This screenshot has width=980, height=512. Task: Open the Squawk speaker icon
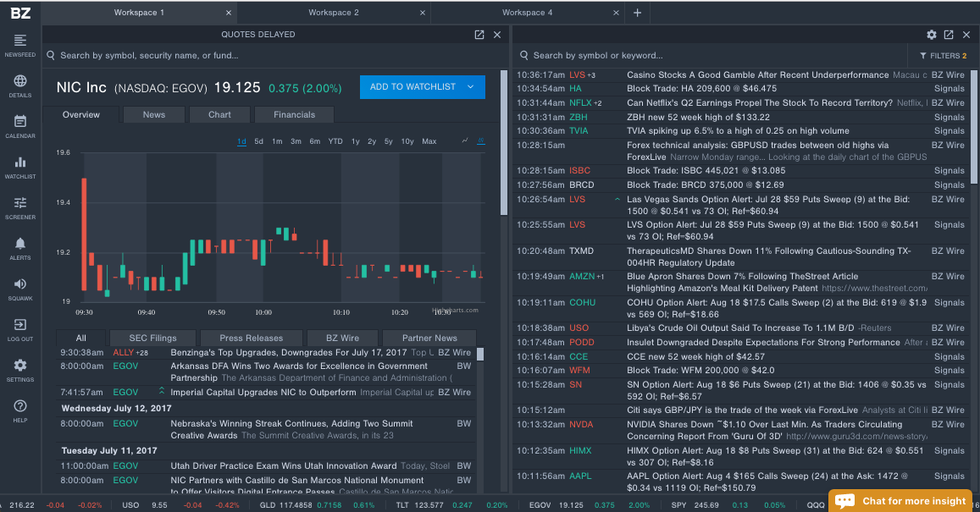(x=20, y=284)
